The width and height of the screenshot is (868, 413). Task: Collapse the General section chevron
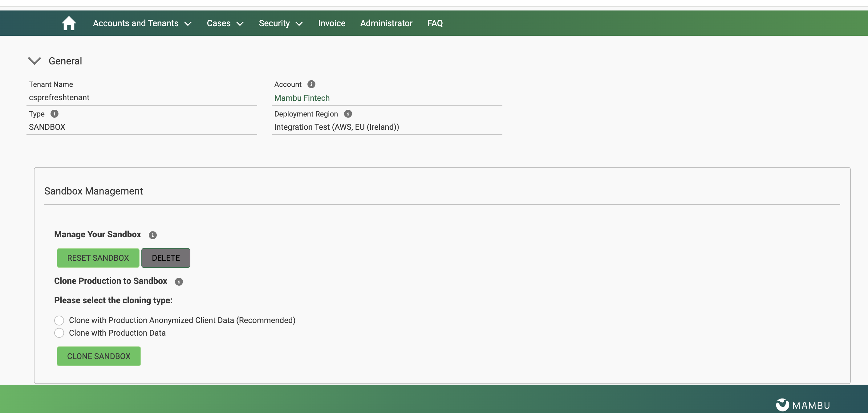coord(34,61)
